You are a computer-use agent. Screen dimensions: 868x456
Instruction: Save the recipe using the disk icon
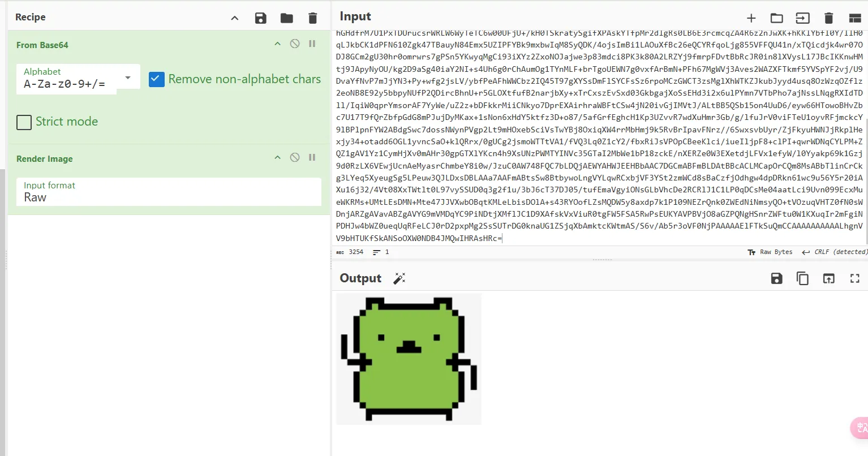(x=260, y=18)
